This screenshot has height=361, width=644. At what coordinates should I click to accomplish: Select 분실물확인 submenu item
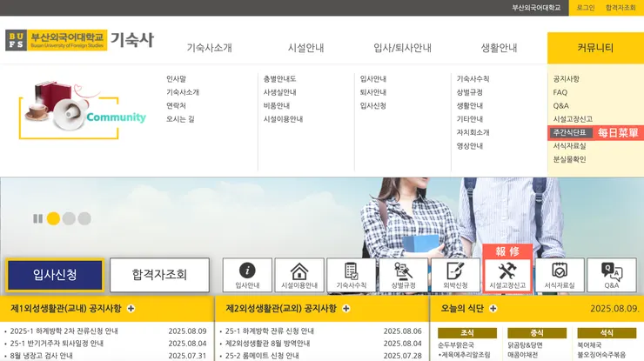click(x=570, y=159)
